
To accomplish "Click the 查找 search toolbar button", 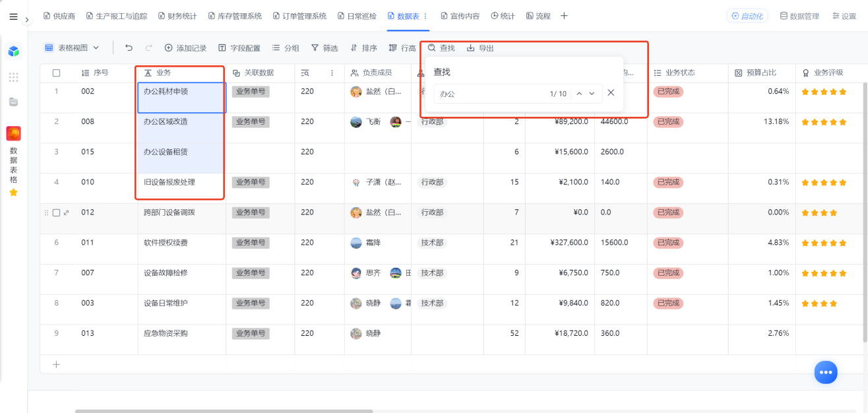I will pyautogui.click(x=441, y=48).
